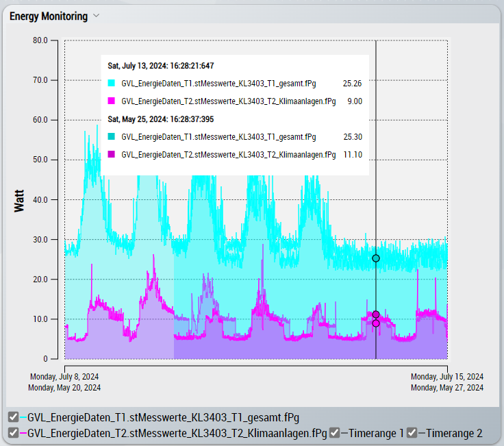Toggle the Timerange 2 checkbox

tap(412, 433)
